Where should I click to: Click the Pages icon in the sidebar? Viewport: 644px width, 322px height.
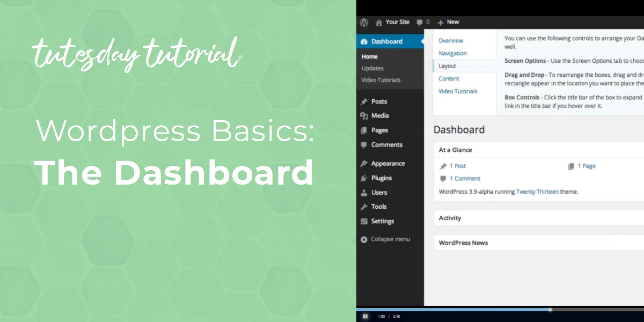[x=364, y=130]
